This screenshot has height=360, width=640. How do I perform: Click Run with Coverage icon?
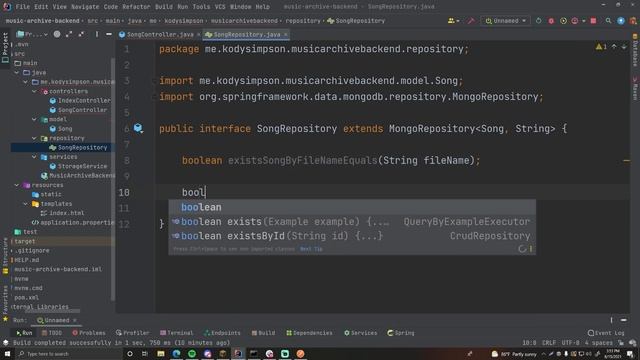(563, 21)
